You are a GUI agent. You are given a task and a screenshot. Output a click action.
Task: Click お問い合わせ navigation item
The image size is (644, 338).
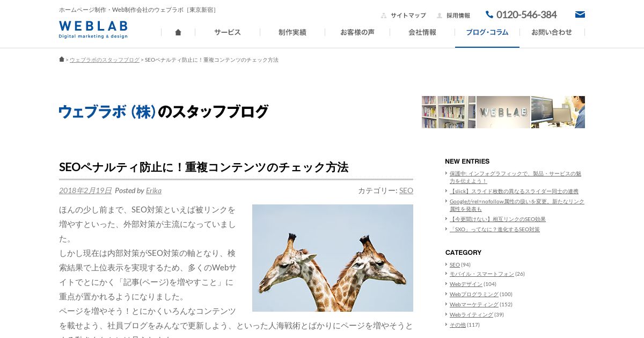tap(552, 32)
